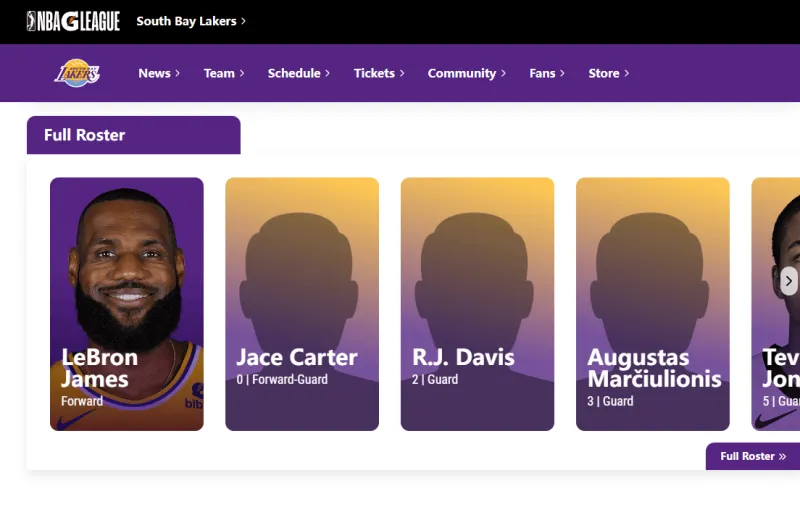Click the Full Roster » button
The height and width of the screenshot is (528, 800).
point(753,456)
